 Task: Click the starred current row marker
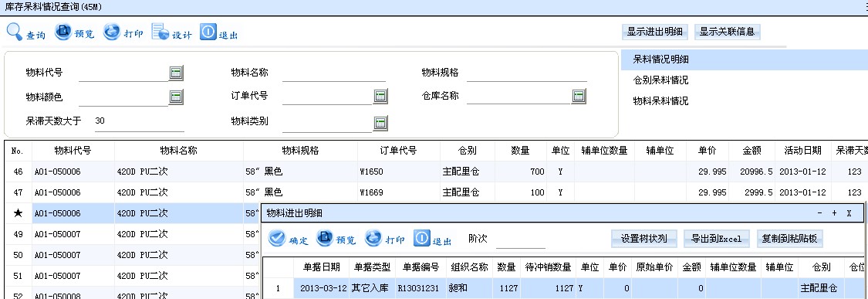coord(18,213)
